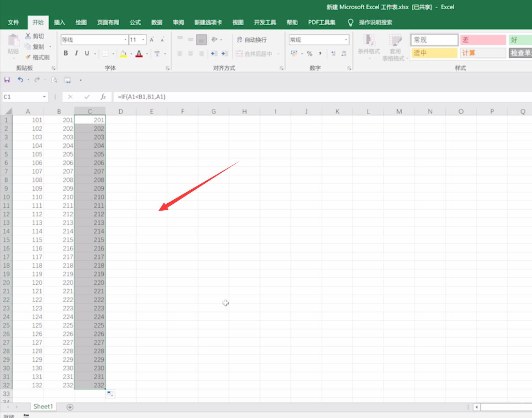532x418 pixels.
Task: Click the Redo arrow icon
Action: [x=37, y=80]
